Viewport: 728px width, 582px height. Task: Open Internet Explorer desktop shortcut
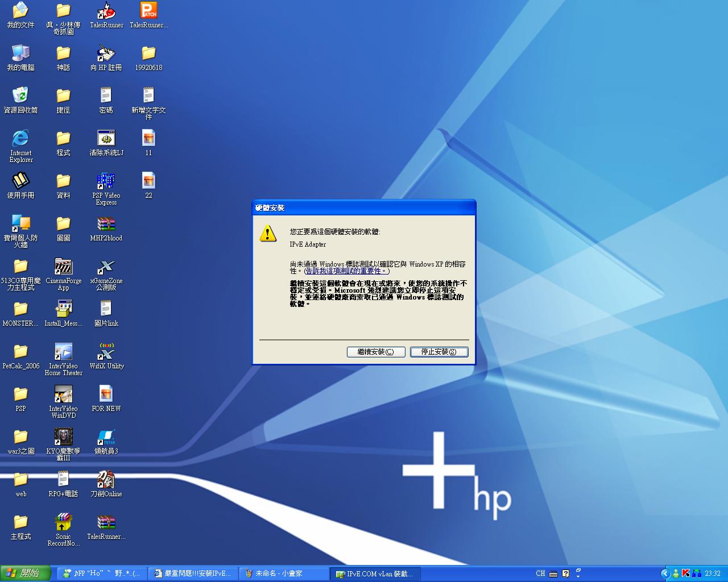20,138
